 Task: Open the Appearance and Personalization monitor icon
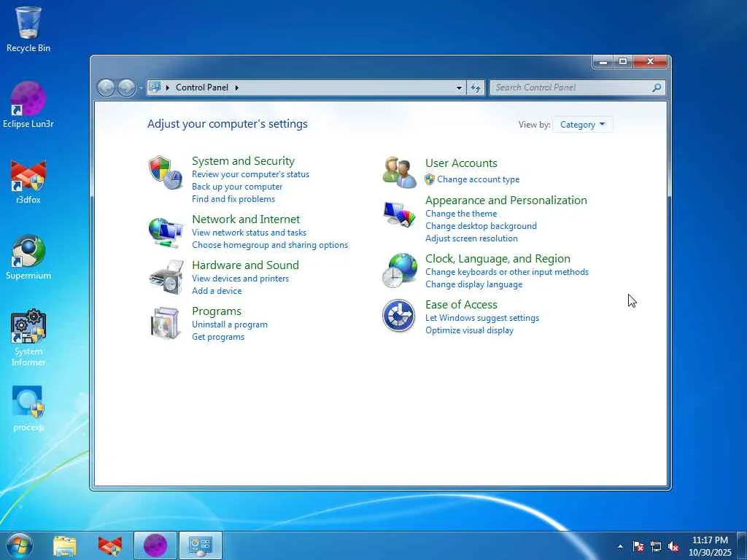[x=399, y=215]
